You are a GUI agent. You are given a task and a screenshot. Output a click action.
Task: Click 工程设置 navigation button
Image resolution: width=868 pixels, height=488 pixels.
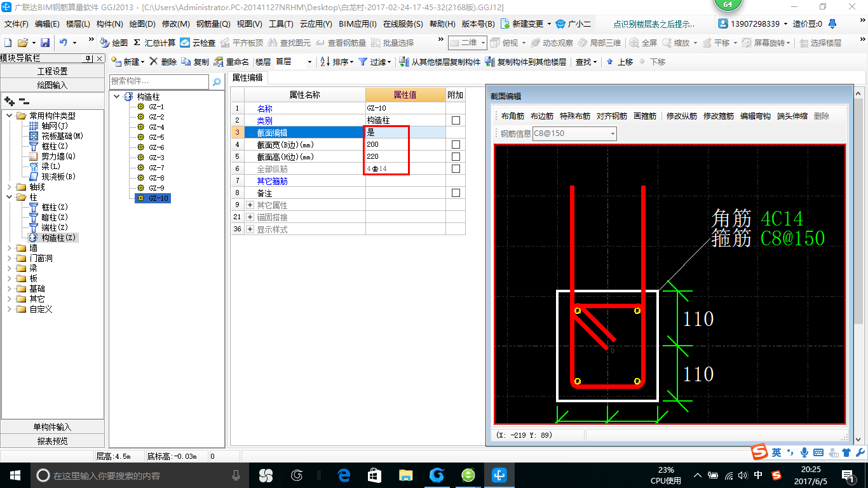[x=52, y=71]
